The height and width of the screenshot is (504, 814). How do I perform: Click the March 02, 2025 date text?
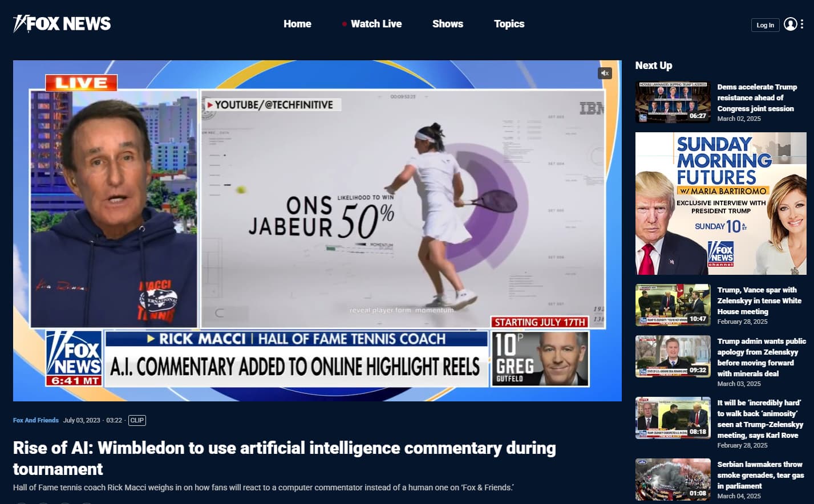pyautogui.click(x=739, y=119)
